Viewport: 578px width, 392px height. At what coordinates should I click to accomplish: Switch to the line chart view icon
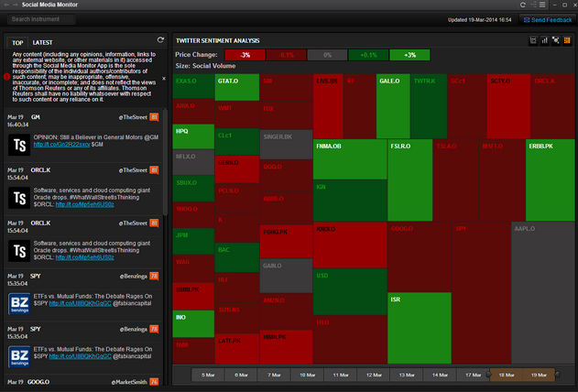(x=533, y=40)
